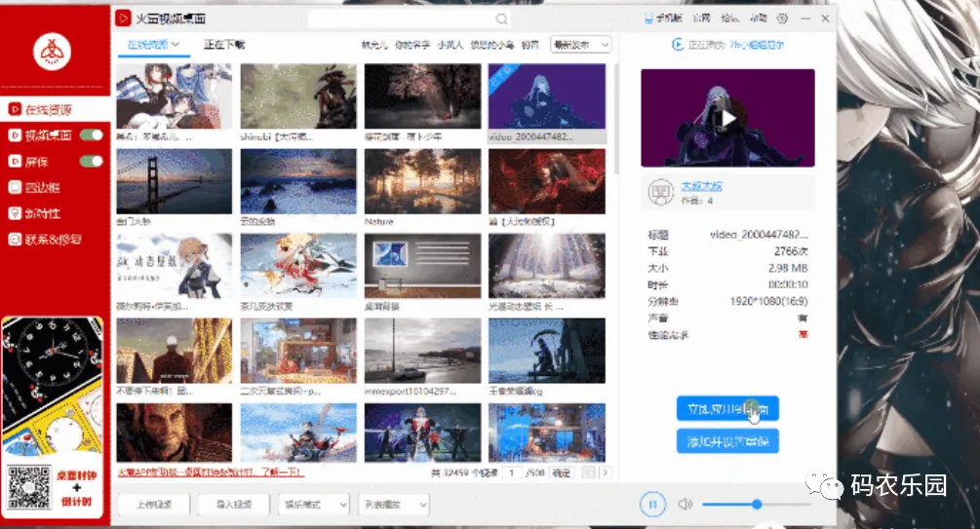Click the sidebar icon beside the 联系 entry

pyautogui.click(x=15, y=240)
